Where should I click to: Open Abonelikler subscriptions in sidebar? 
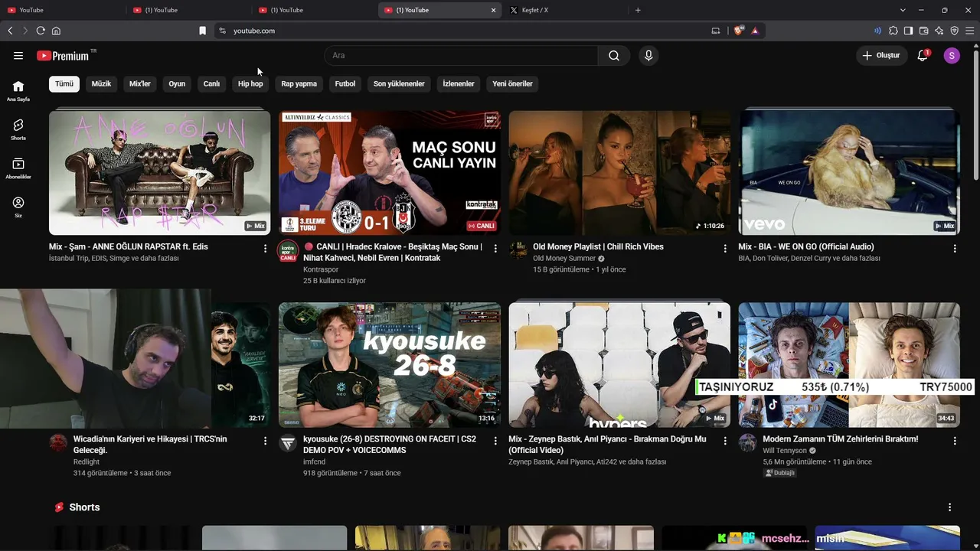click(x=18, y=168)
